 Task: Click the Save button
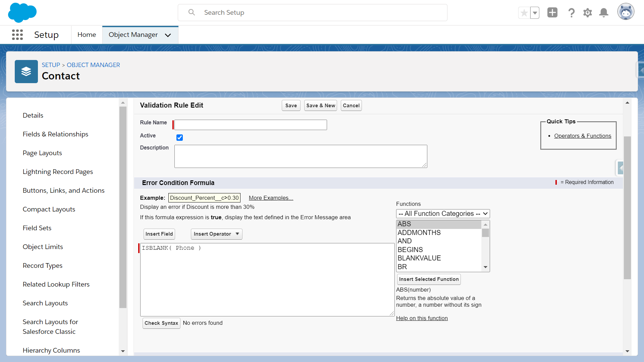point(291,106)
